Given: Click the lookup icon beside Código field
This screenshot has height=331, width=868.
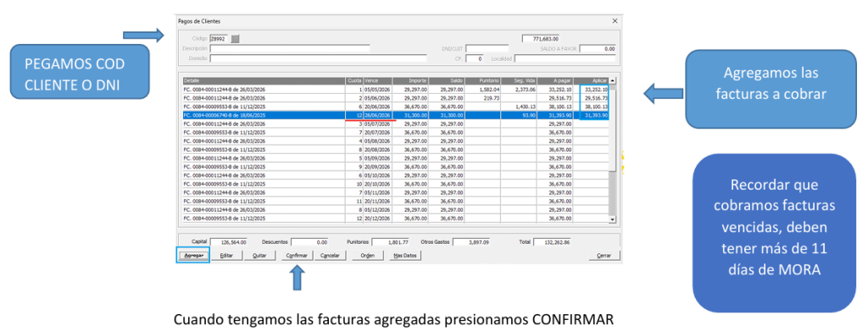Looking at the screenshot, I should pos(235,39).
